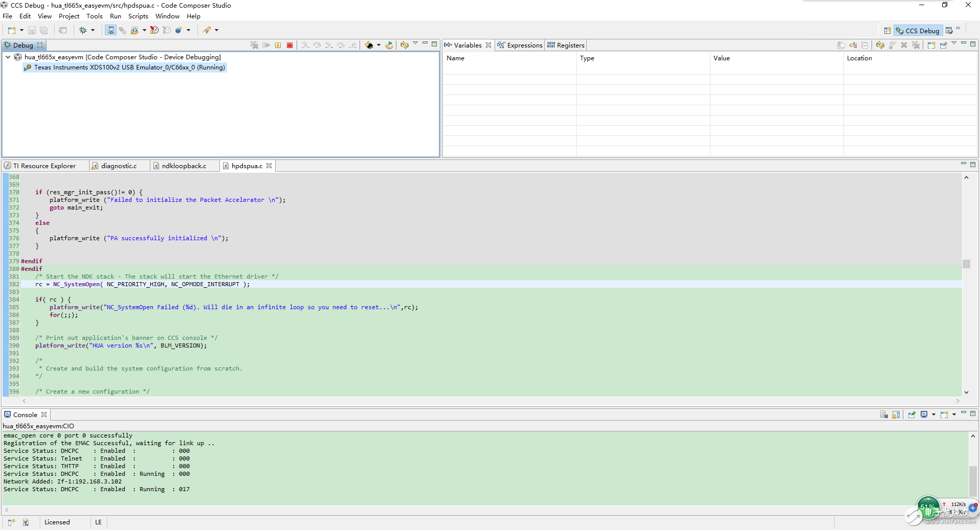The image size is (980, 530).
Task: Toggle Pin Console button
Action: coord(911,414)
